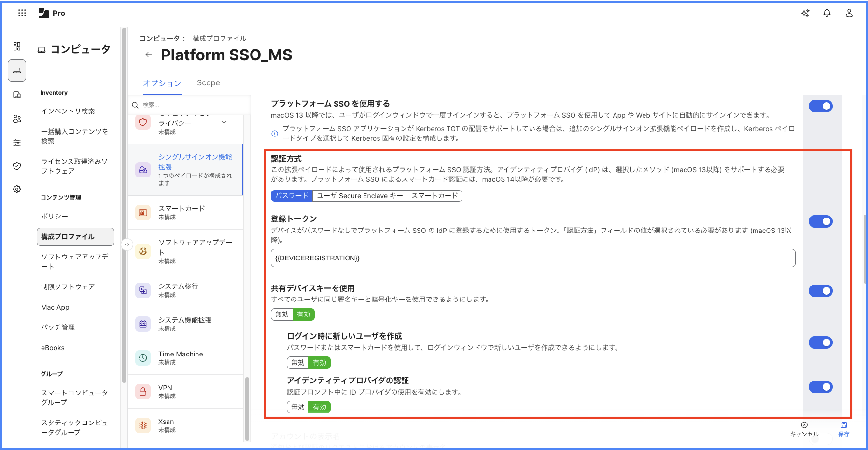The image size is (868, 450).
Task: Set 共有デバイスキーを使用 to 無効
Action: pyautogui.click(x=282, y=314)
